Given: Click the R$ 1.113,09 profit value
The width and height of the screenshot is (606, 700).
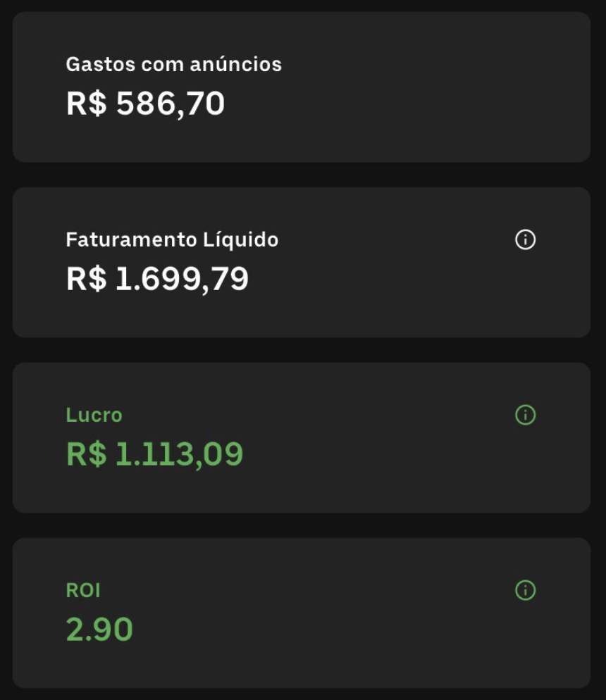Looking at the screenshot, I should (x=154, y=454).
